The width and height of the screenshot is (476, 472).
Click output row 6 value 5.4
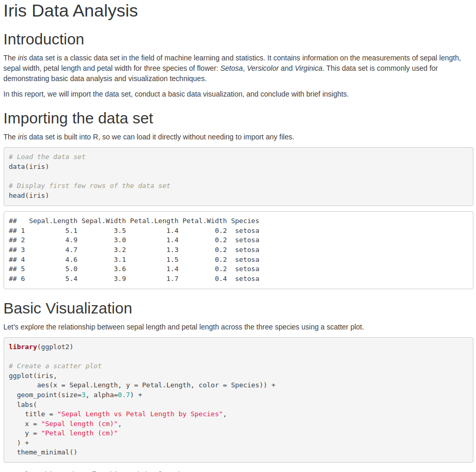pyautogui.click(x=71, y=279)
